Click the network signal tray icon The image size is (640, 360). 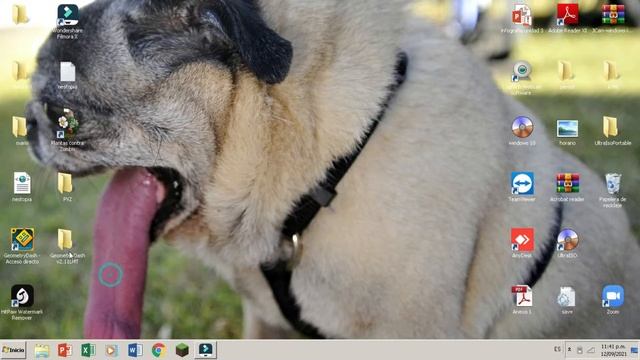coord(591,350)
